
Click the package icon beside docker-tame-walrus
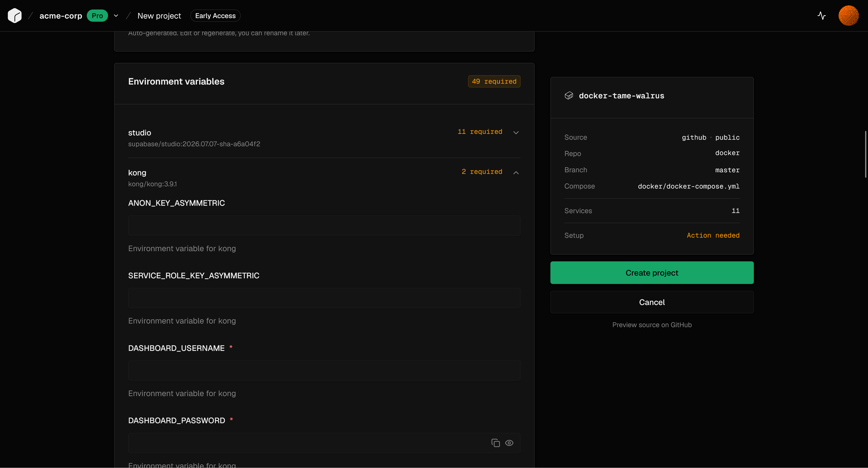coord(569,96)
